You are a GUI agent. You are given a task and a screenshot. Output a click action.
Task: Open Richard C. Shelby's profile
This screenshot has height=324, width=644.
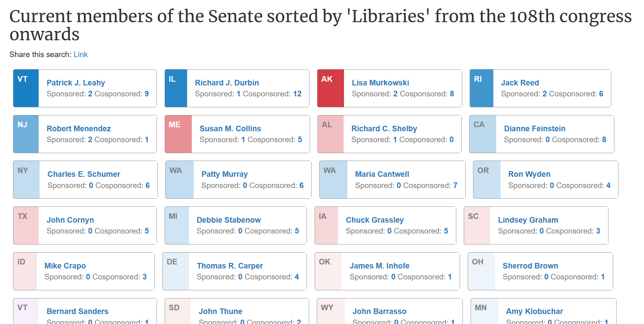click(x=384, y=128)
